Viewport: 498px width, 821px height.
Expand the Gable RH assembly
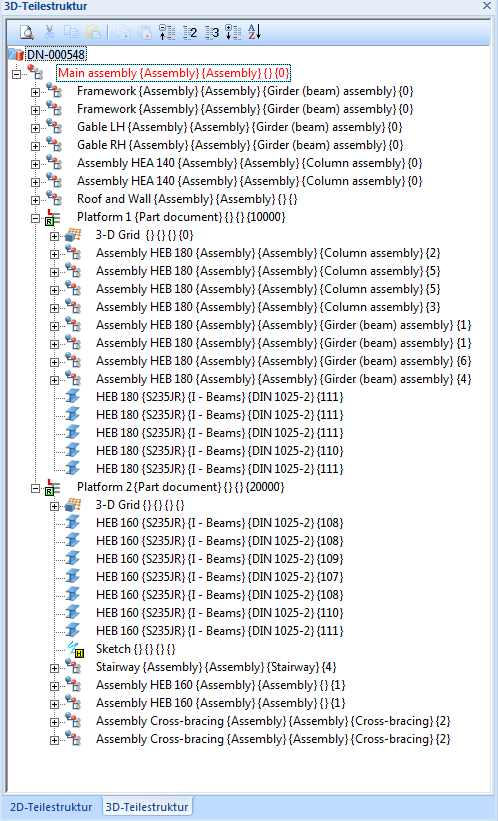35,146
